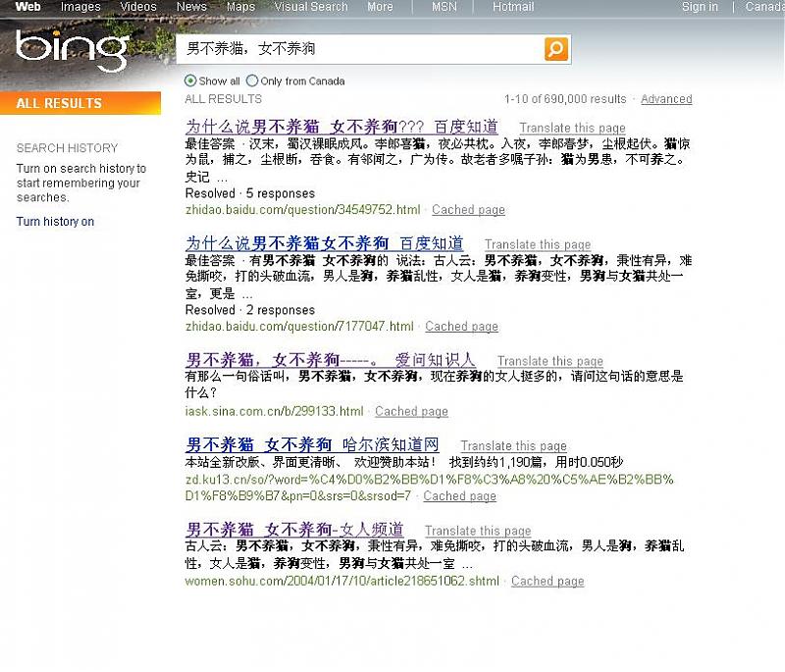Select the Only from Canada radio button
The width and height of the screenshot is (785, 672).
tap(252, 80)
